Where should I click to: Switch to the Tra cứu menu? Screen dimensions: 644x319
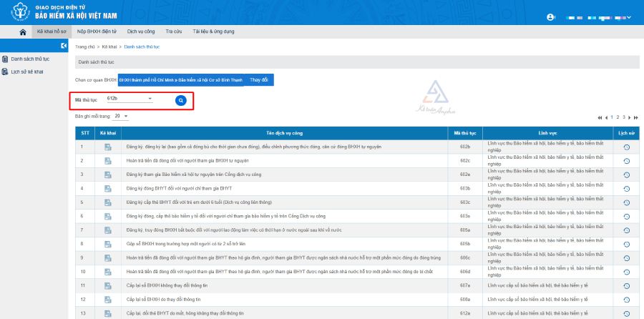point(173,32)
